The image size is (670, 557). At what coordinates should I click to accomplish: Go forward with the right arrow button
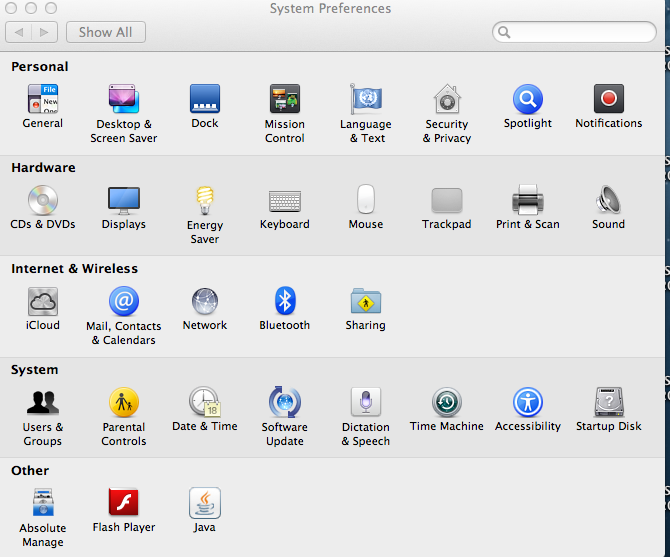coord(44,32)
